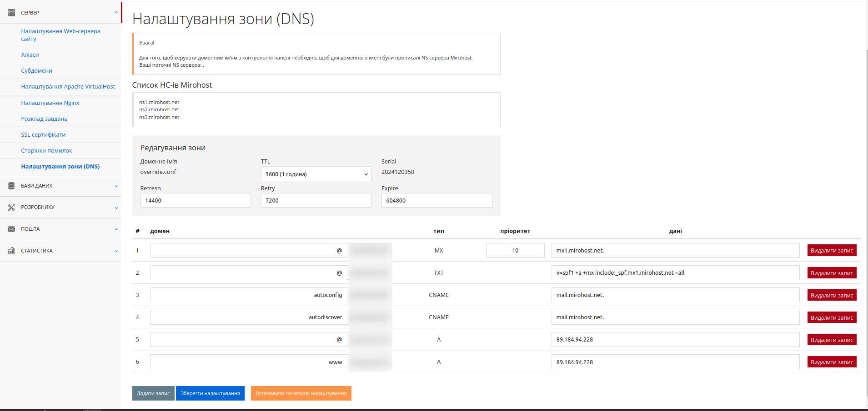Click the TXT type cell
The image size is (868, 411).
439,272
